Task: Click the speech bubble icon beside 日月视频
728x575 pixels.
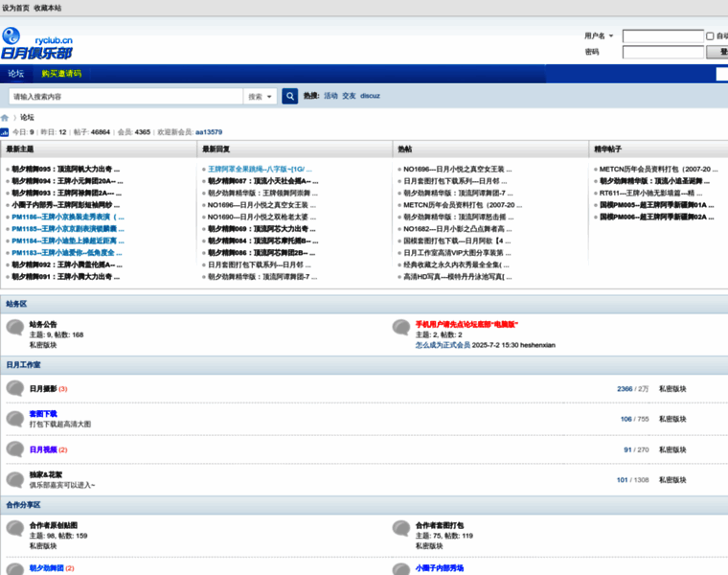Action: [x=14, y=448]
